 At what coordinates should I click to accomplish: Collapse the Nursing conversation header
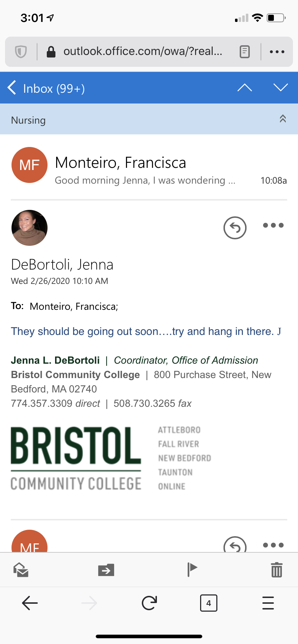[283, 119]
